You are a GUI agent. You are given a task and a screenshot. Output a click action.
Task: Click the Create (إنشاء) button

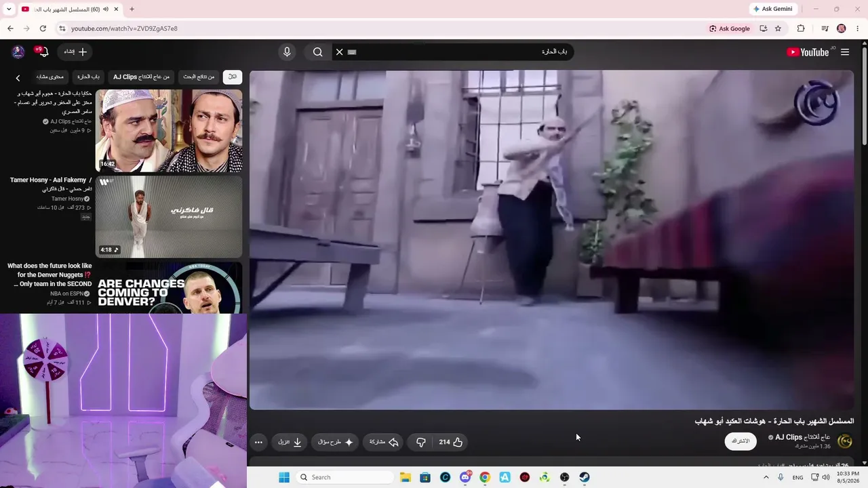tap(76, 52)
